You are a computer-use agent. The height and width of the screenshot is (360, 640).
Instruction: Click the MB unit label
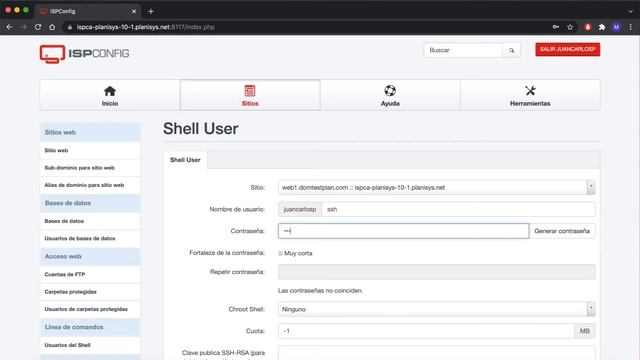[584, 331]
